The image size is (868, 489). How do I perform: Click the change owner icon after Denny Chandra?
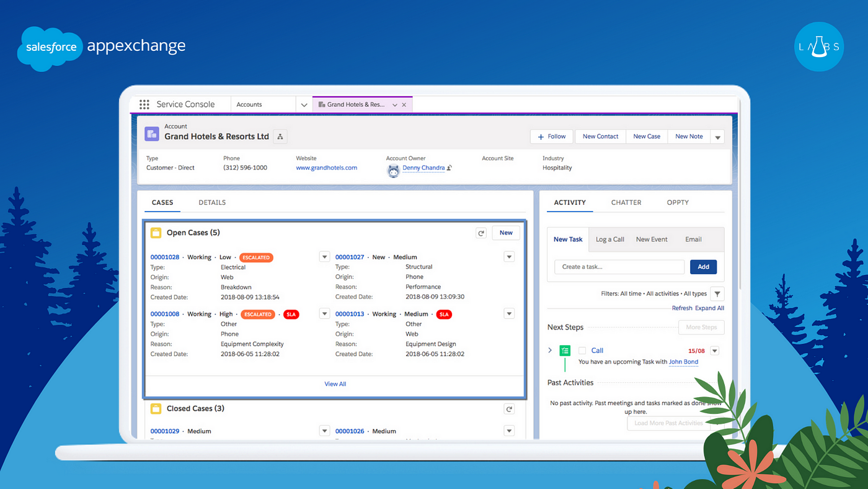[x=449, y=168]
